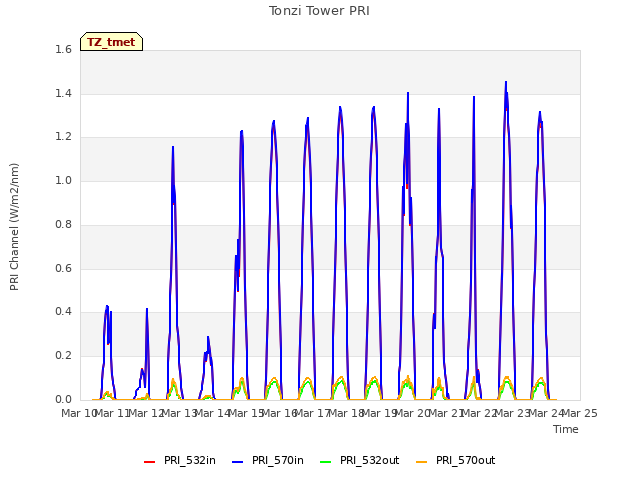Viewport: 640px width, 480px height.
Task: Click the 1.2 y-axis tick value
Action: click(63, 137)
